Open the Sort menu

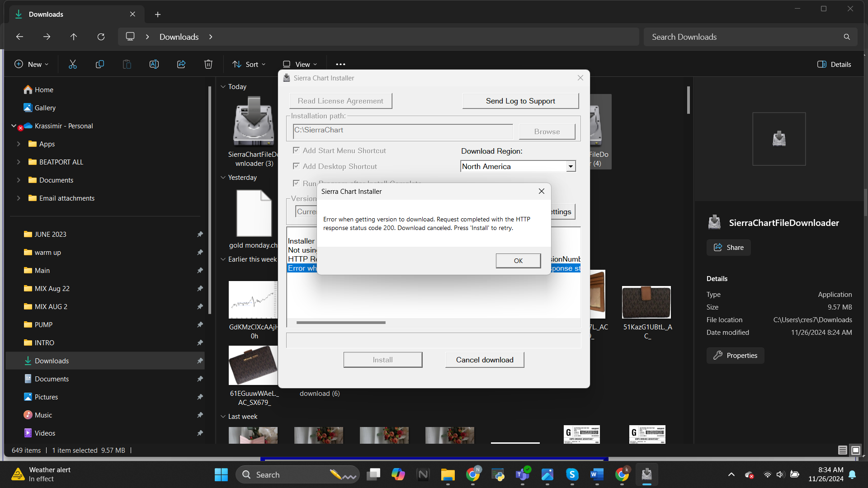point(249,64)
